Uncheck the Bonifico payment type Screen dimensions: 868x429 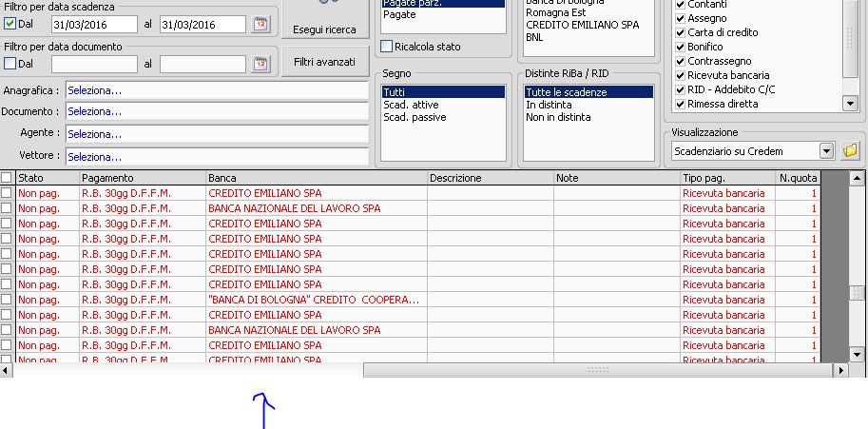click(x=681, y=47)
